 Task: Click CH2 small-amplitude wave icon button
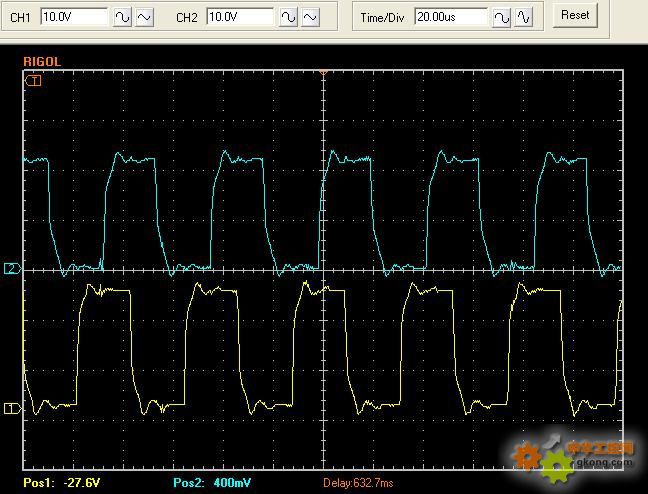click(x=311, y=17)
